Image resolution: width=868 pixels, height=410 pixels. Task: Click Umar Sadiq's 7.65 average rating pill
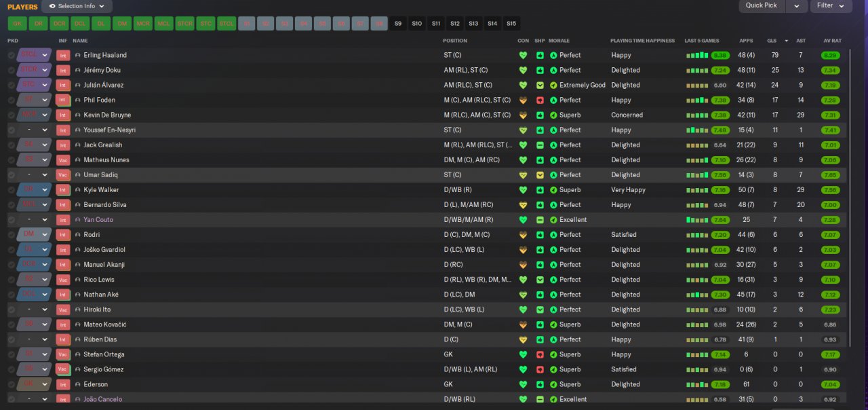829,174
